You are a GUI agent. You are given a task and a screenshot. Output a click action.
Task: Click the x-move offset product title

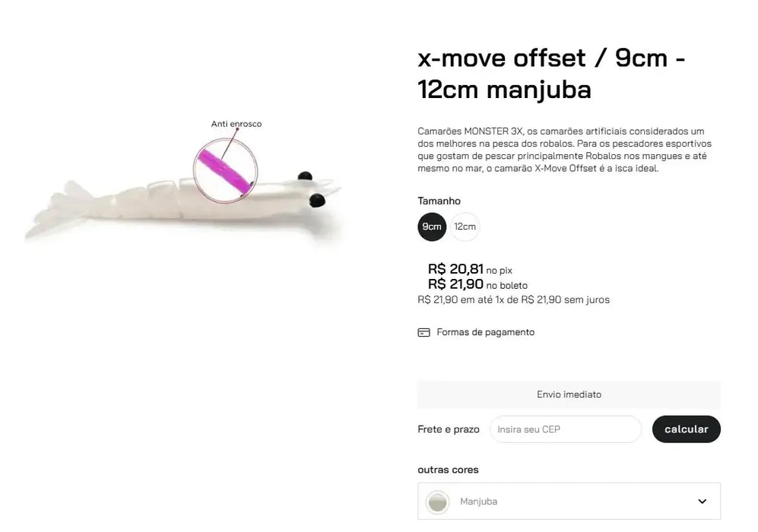[551, 74]
